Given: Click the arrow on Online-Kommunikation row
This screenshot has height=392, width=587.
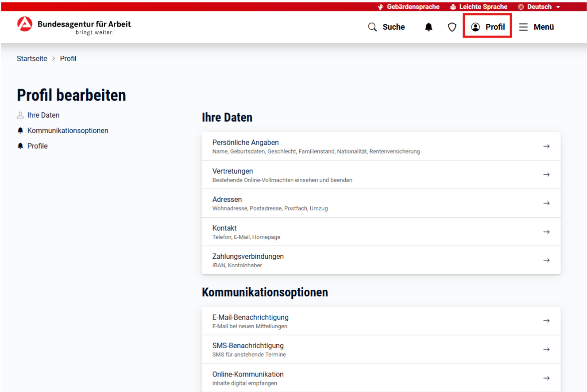Looking at the screenshot, I should [546, 378].
